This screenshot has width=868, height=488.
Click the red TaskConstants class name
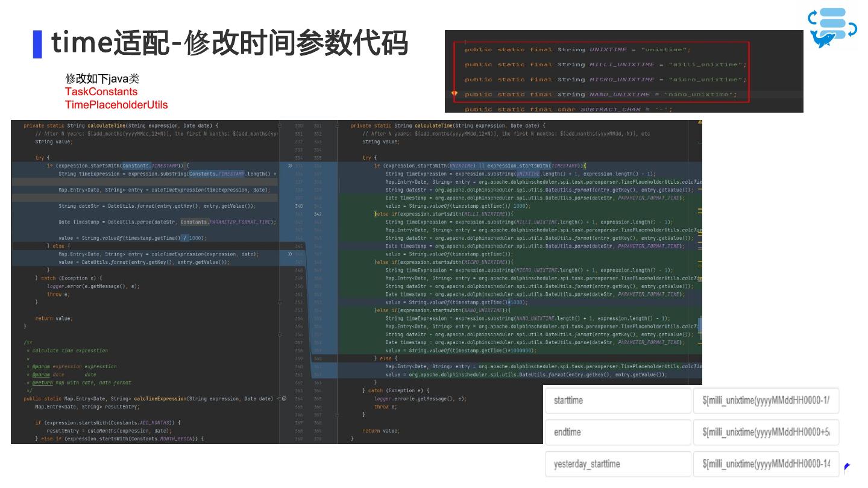[101, 92]
